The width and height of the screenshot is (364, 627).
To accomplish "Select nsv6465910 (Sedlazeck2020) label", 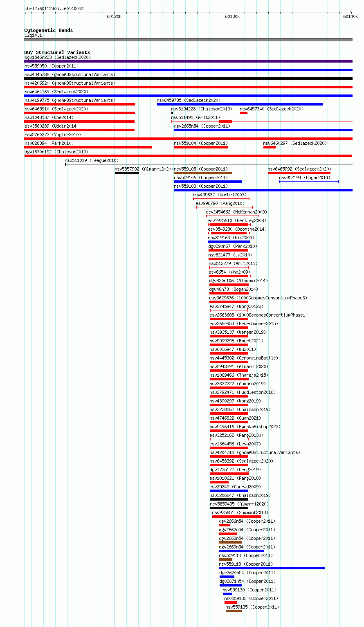I will pos(56,109).
